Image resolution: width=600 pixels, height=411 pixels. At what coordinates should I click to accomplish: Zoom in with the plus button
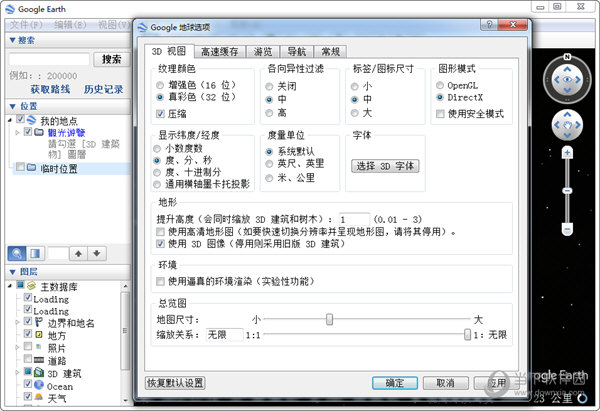tap(567, 153)
